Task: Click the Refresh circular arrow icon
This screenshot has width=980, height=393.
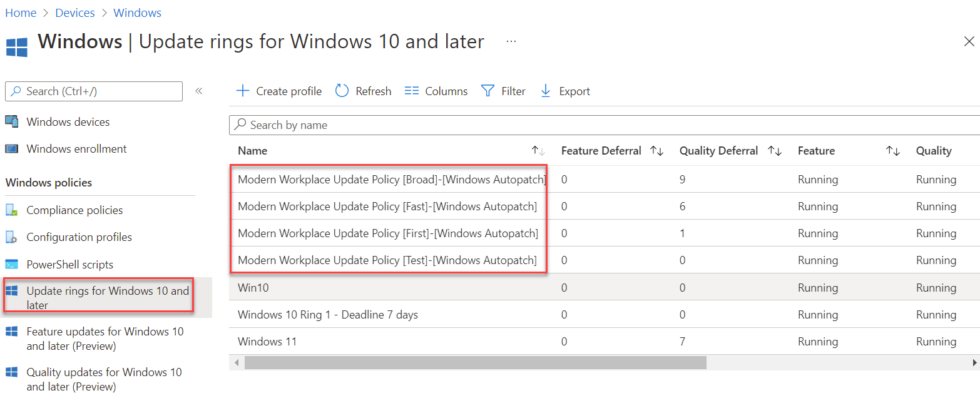Action: tap(342, 91)
